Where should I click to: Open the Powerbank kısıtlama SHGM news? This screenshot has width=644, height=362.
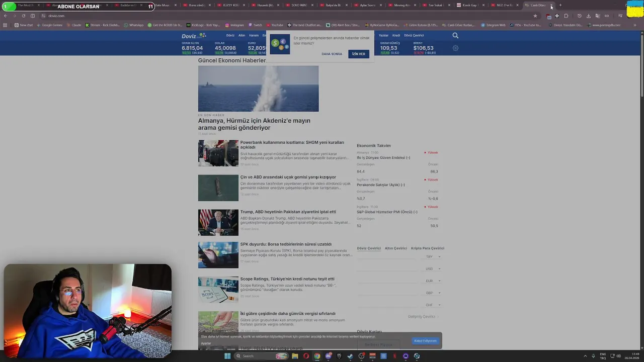tap(292, 145)
